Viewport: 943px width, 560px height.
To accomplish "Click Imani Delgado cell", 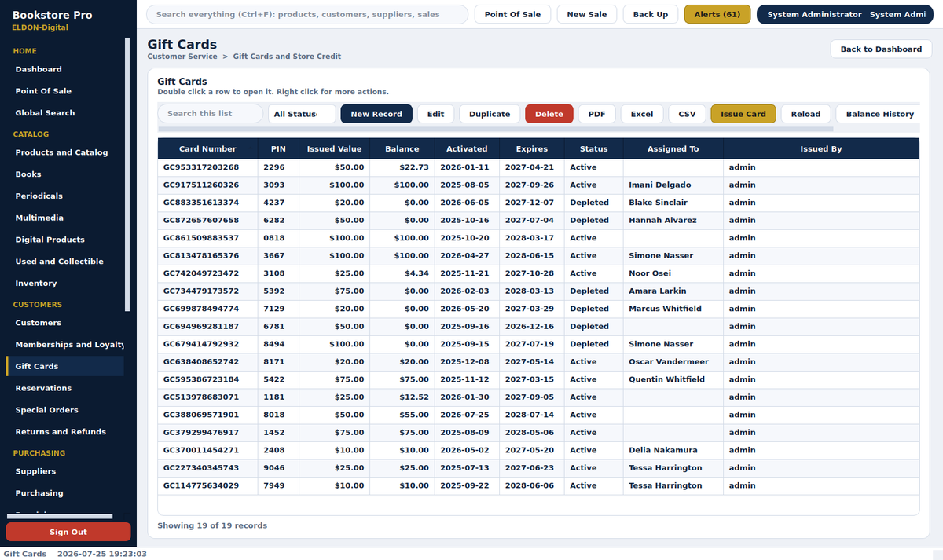I will 673,185.
